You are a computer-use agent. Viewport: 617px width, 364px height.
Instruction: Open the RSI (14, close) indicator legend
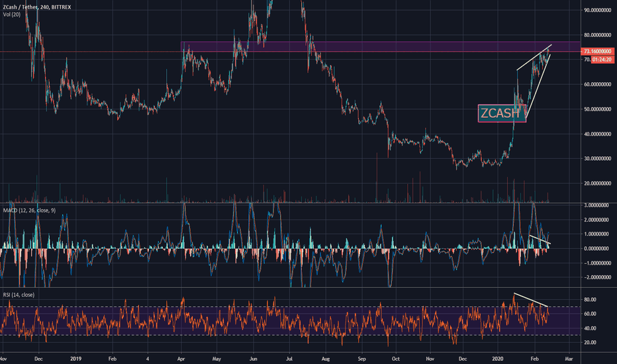click(19, 295)
